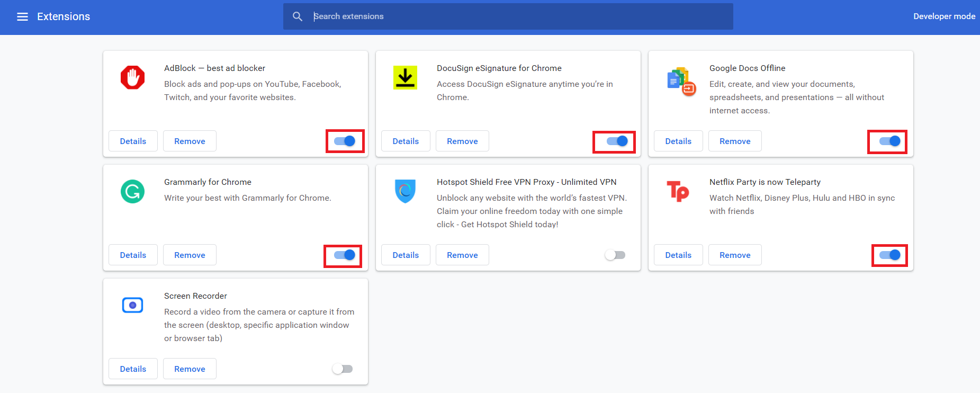
Task: Enable Hotspot Shield VPN toggle
Action: coord(615,255)
